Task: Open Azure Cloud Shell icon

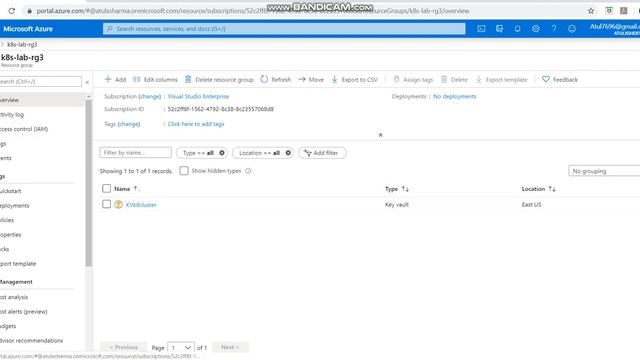Action: [x=481, y=29]
